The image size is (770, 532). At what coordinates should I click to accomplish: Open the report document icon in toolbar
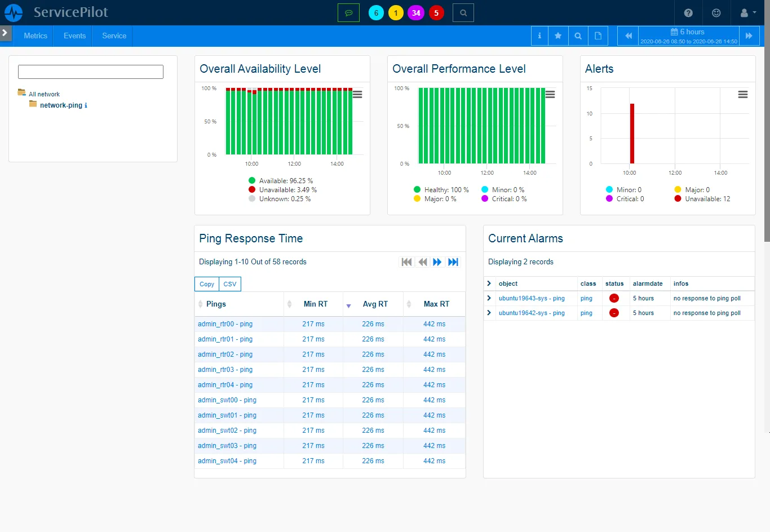pos(598,35)
